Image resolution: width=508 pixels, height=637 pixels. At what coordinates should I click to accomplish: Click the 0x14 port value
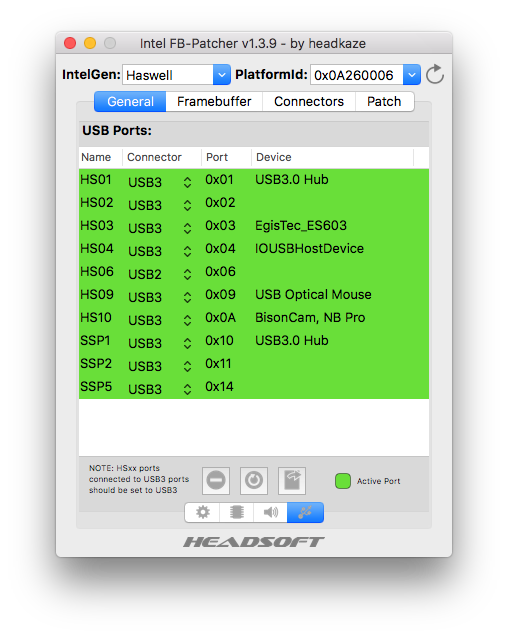pyautogui.click(x=219, y=386)
